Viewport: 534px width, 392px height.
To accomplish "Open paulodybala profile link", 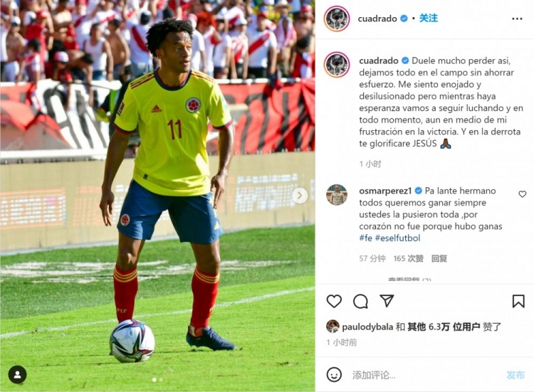I will point(367,327).
